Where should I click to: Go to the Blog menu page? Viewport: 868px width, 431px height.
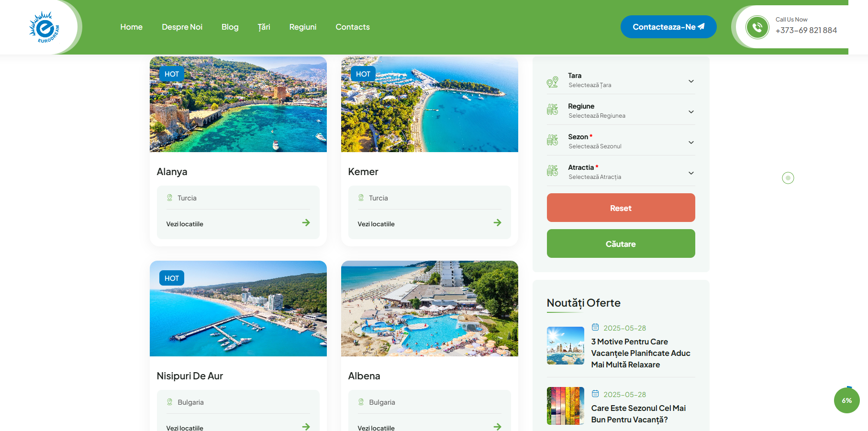coord(230,27)
